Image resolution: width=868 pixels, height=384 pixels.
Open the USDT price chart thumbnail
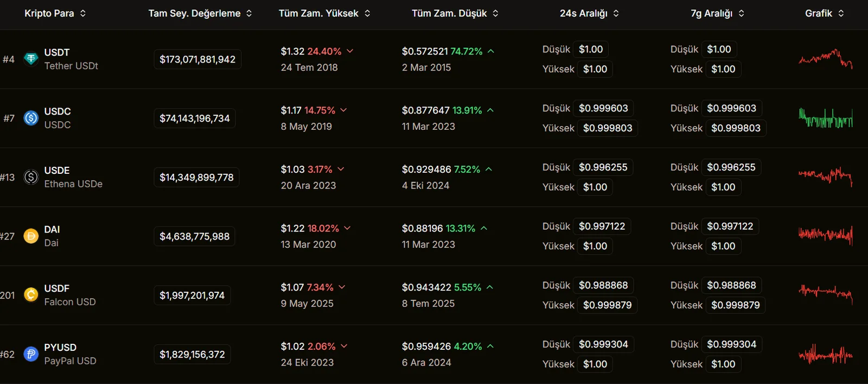(x=825, y=59)
